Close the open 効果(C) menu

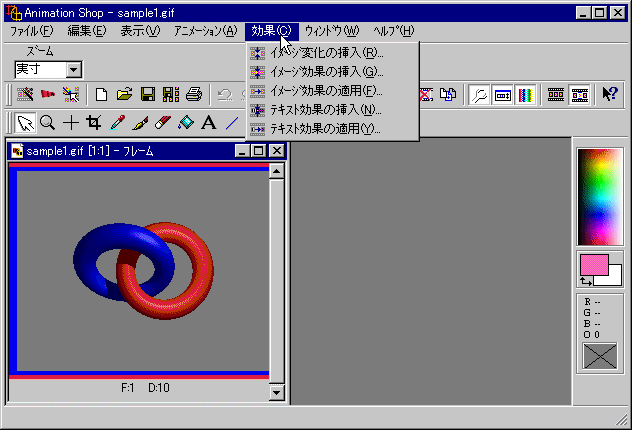(272, 31)
